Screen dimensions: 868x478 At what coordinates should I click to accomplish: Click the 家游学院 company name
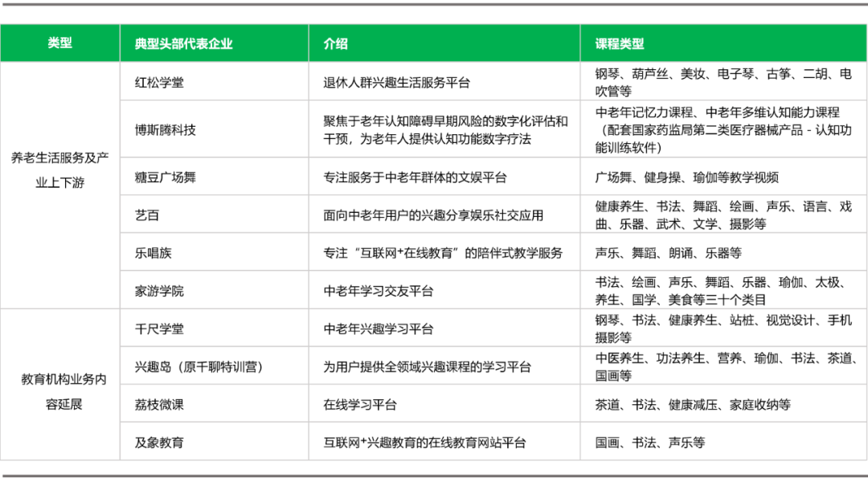159,291
